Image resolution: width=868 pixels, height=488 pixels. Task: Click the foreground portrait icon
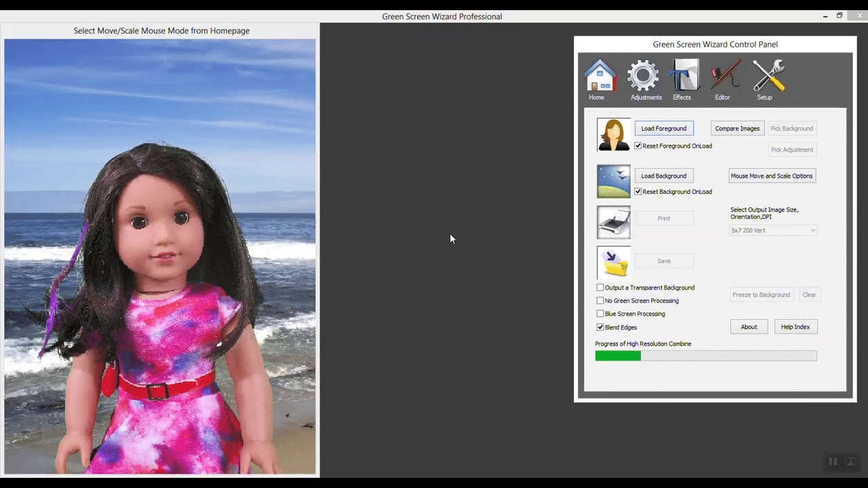click(x=613, y=134)
